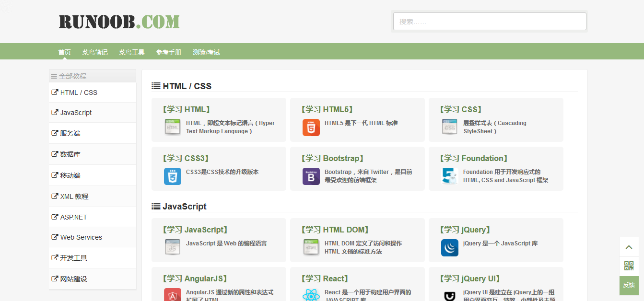
Task: Select 移动端 in the sidebar
Action: 93,175
